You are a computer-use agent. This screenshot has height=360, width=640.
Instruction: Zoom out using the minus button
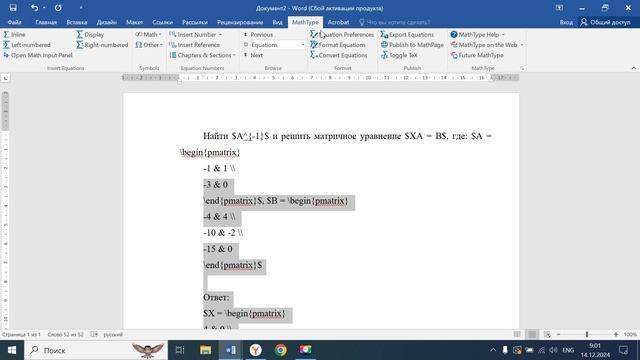coord(558,334)
